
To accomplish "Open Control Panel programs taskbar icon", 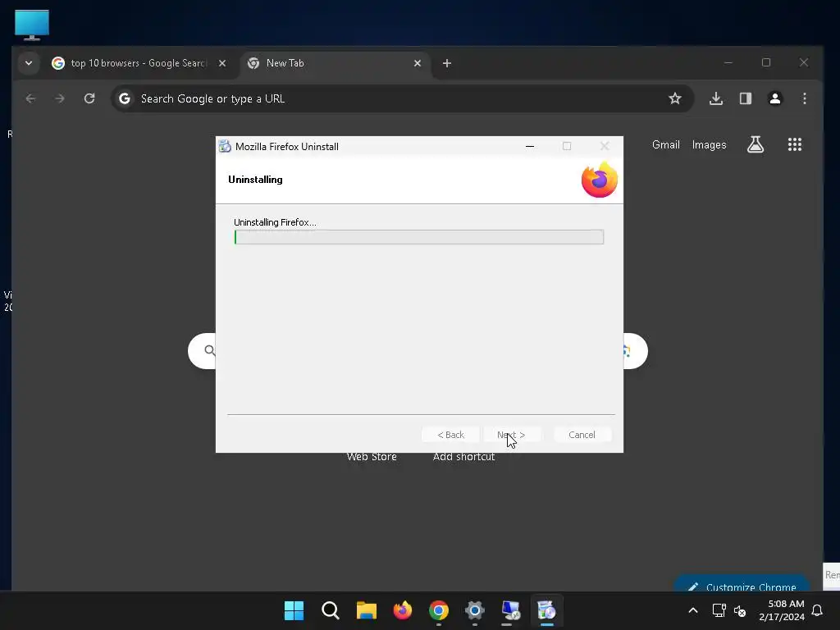I will [x=510, y=610].
